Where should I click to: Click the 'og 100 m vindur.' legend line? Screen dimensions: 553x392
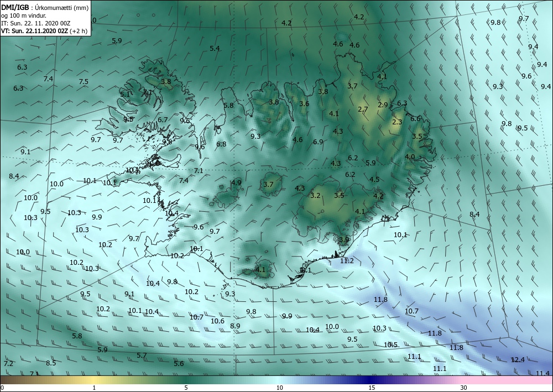(x=24, y=15)
